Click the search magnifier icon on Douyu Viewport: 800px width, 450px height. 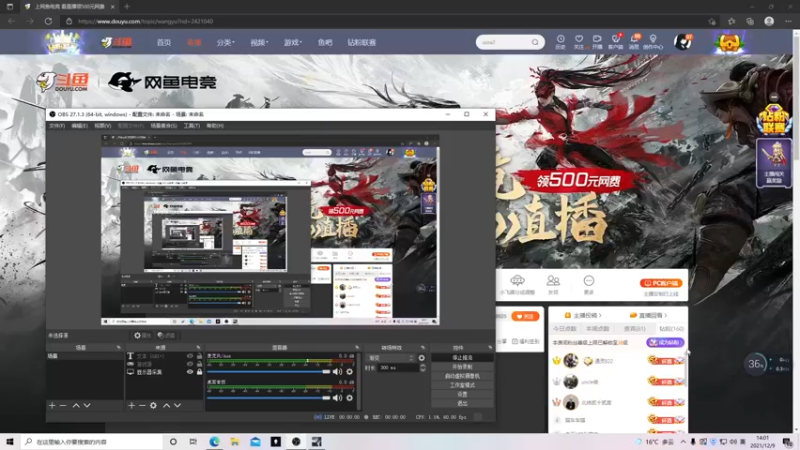coord(535,42)
